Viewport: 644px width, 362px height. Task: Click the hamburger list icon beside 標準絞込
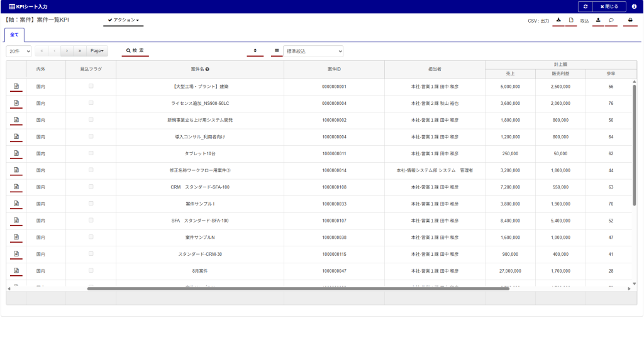point(277,50)
